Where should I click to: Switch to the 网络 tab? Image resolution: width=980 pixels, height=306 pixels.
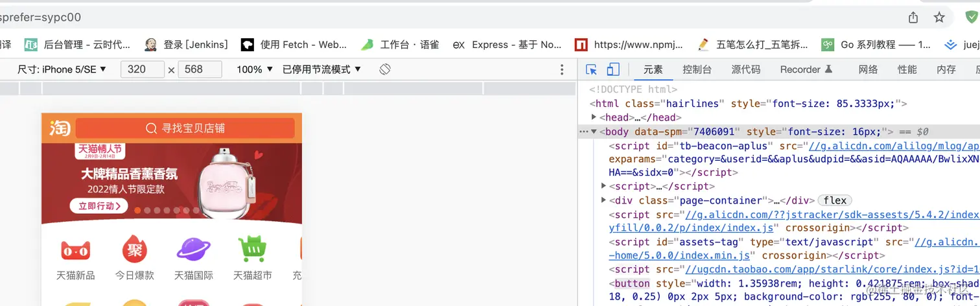(868, 69)
